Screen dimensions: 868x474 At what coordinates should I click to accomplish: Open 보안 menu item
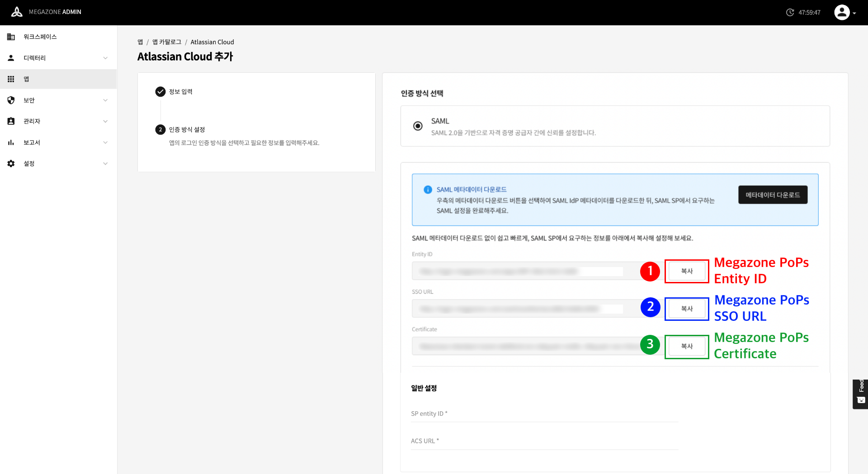[x=58, y=100]
